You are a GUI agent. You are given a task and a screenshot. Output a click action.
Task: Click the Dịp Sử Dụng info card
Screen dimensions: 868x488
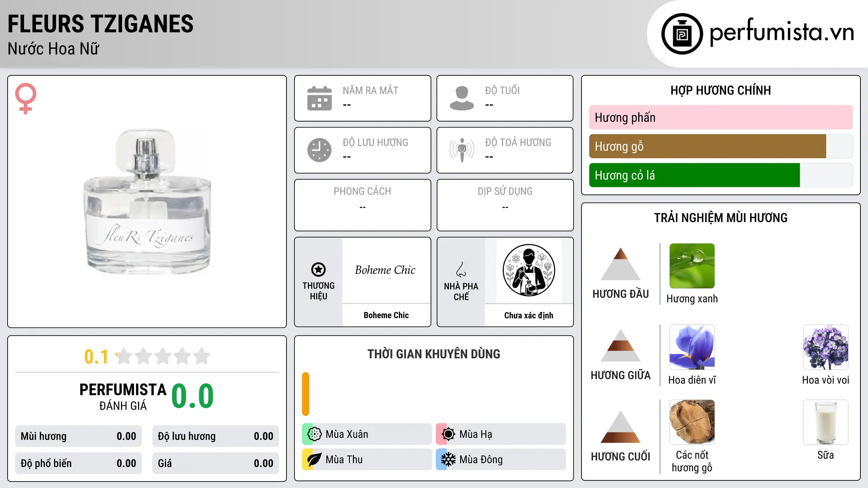[505, 205]
